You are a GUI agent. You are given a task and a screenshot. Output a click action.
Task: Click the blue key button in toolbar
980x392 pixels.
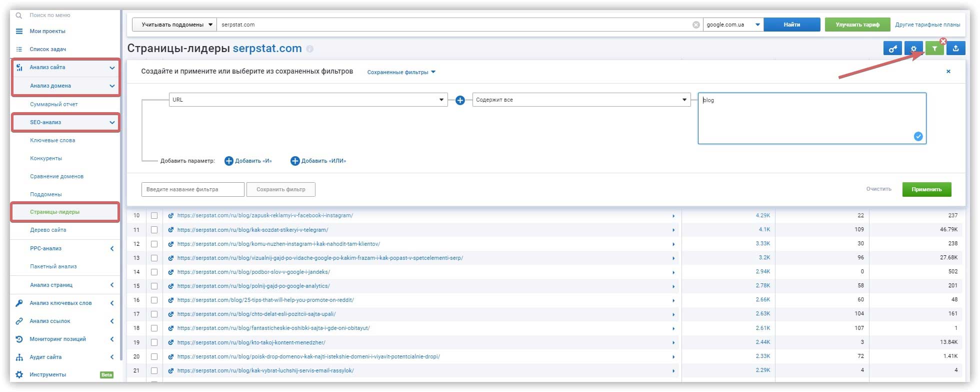[x=892, y=49]
